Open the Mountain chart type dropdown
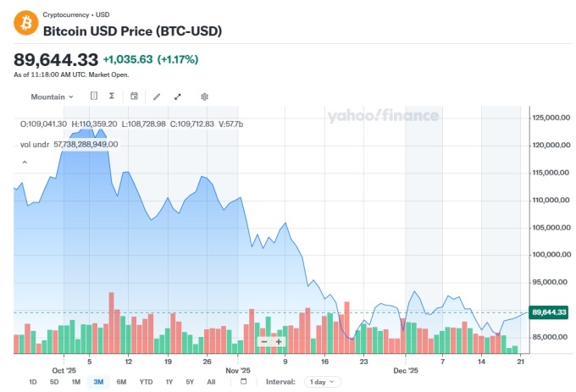The height and width of the screenshot is (392, 576). [52, 97]
